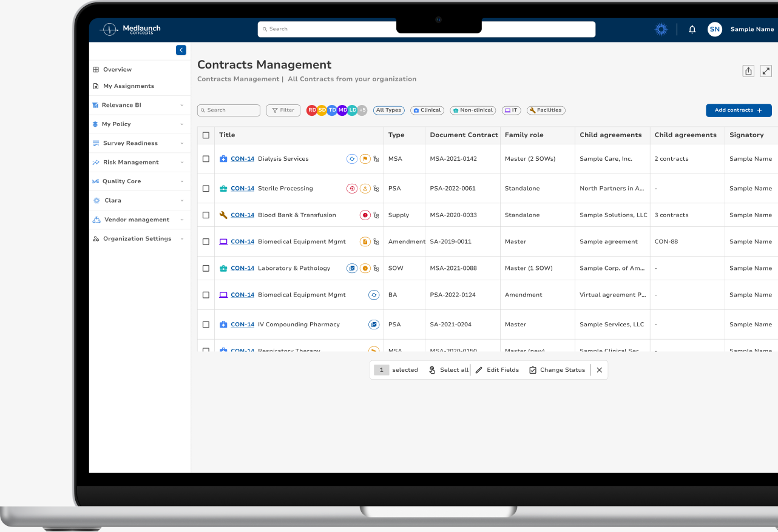Click Change Status in the action bar
This screenshot has height=532, width=778.
557,370
